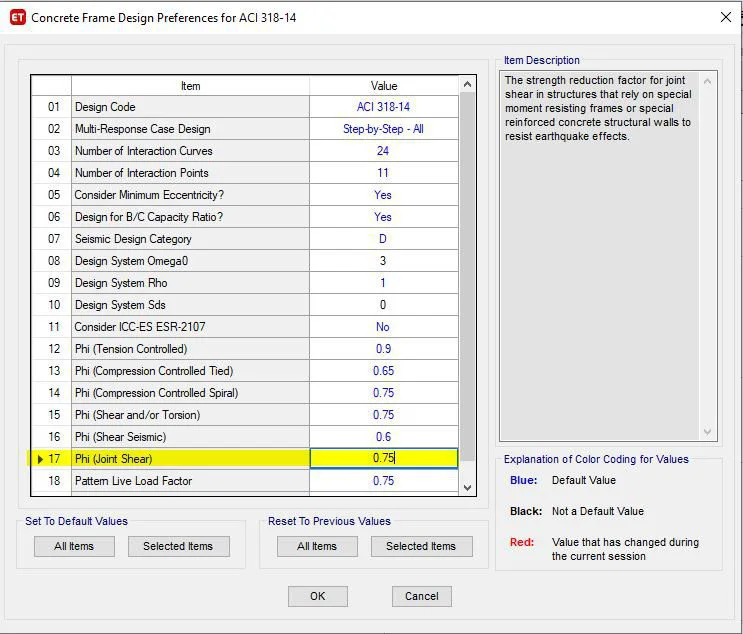Select the Phi (Tension Controlled) label
Image resolution: width=743 pixels, height=634 pixels.
[x=131, y=349]
